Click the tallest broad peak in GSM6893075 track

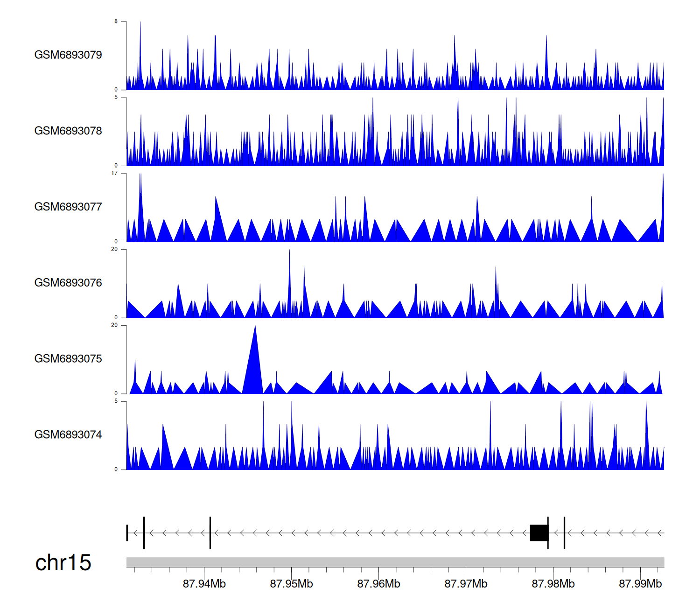click(254, 369)
